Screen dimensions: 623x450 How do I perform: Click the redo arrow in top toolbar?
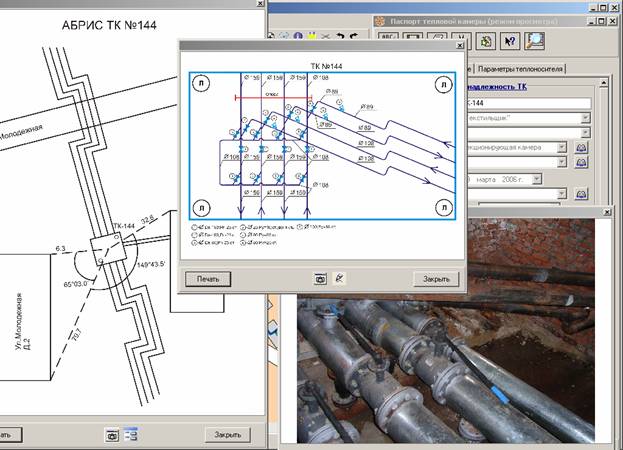(356, 36)
